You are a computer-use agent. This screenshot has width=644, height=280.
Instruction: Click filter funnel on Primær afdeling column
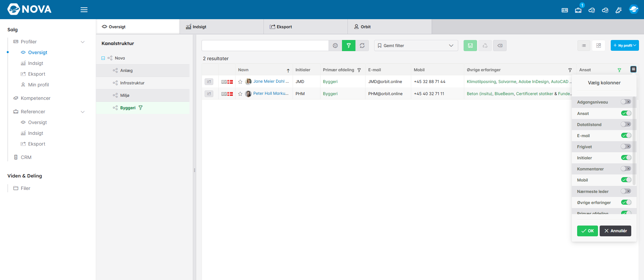point(359,70)
